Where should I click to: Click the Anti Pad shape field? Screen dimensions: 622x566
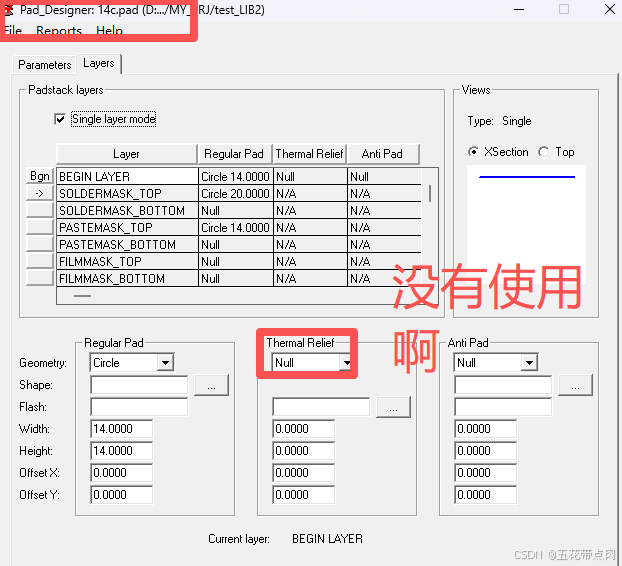[503, 385]
